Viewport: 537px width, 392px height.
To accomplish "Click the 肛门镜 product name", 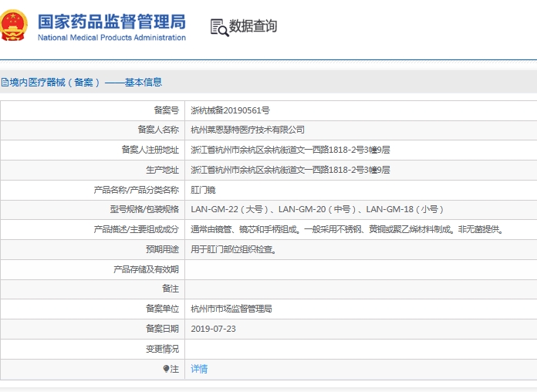I will 203,190.
